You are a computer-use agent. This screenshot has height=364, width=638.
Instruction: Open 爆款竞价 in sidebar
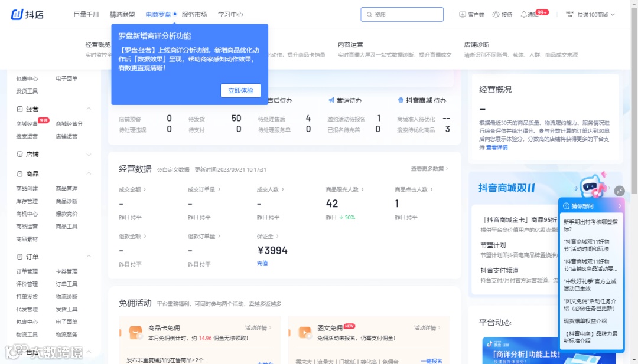67,214
